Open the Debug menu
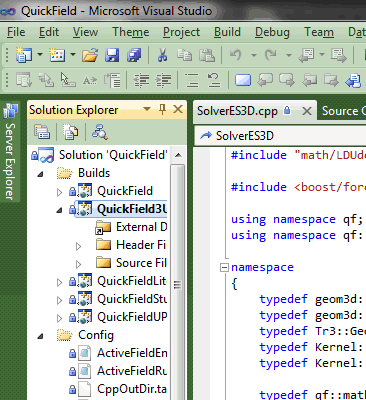The height and width of the screenshot is (400, 366). click(272, 32)
